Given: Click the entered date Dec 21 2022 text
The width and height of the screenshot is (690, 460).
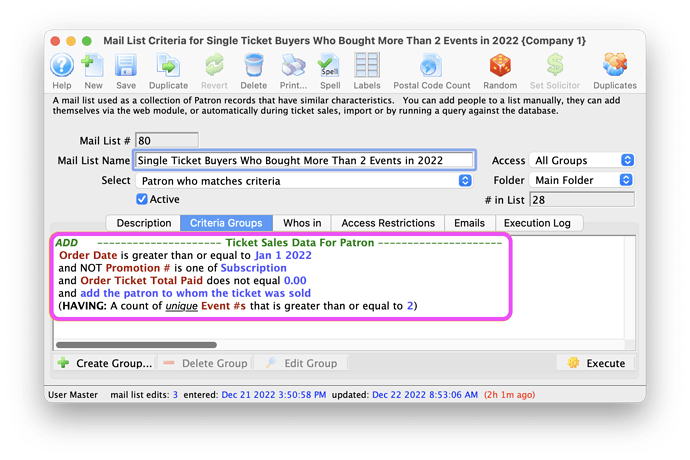Looking at the screenshot, I should pos(274,395).
